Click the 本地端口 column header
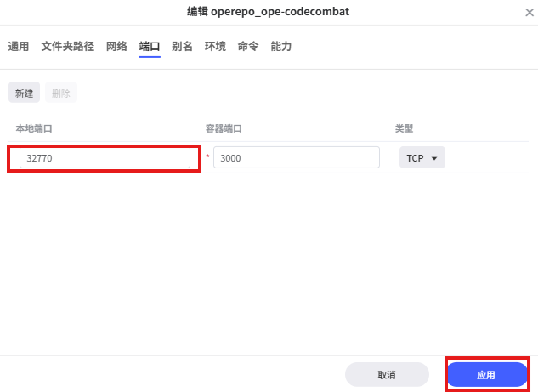 34,128
